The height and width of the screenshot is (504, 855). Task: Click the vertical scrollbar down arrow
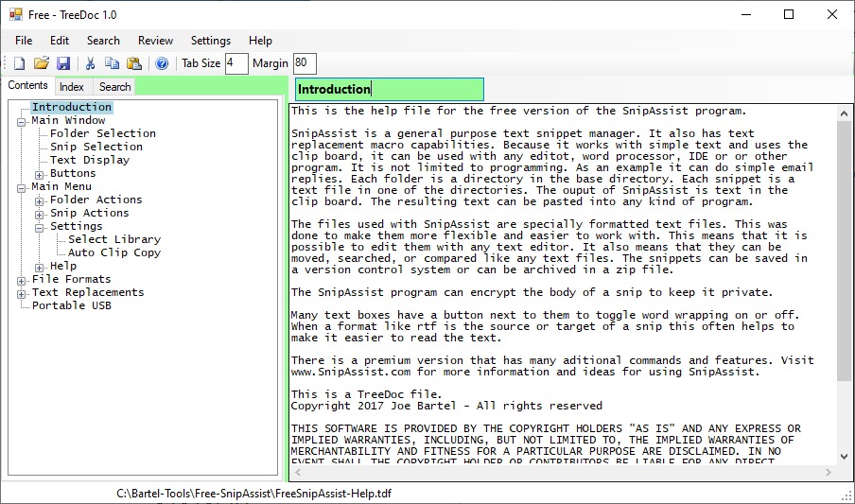[x=844, y=457]
